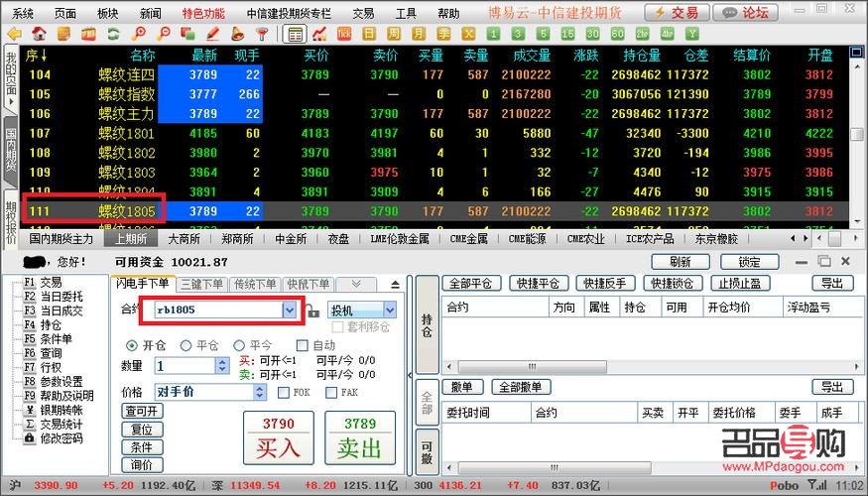
Task: Select the monthly (月) chart period
Action: [x=419, y=35]
